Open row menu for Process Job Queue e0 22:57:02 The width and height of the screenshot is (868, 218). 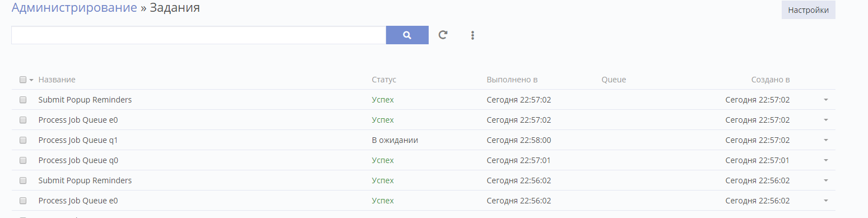(825, 120)
